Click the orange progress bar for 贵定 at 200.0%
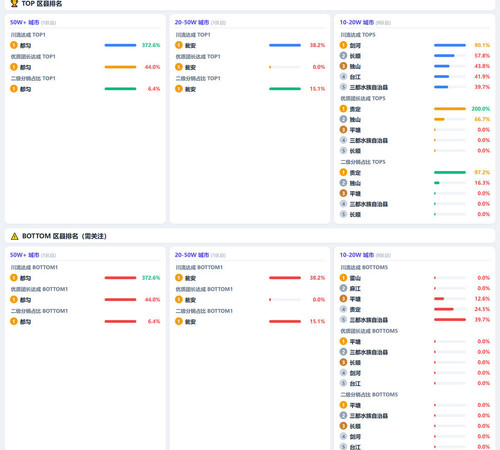This screenshot has width=500, height=450. click(x=450, y=109)
